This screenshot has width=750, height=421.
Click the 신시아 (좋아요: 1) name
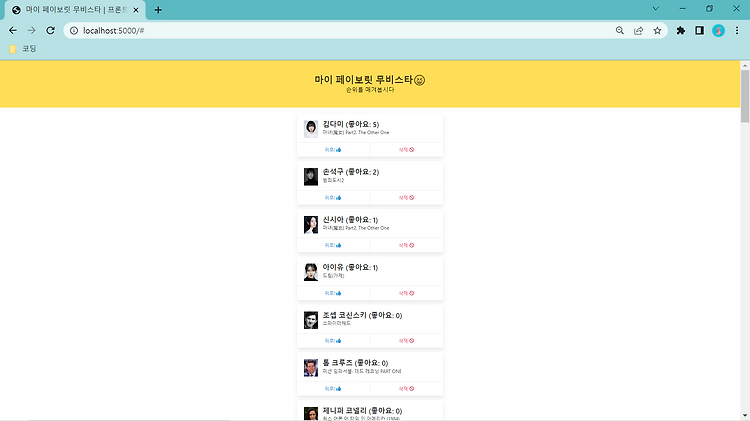click(350, 220)
